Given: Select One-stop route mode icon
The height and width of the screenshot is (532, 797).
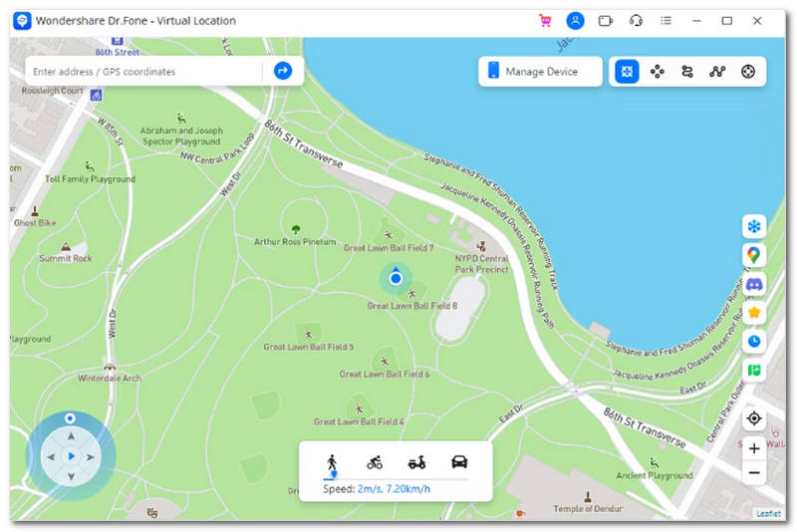Looking at the screenshot, I should pyautogui.click(x=687, y=72).
